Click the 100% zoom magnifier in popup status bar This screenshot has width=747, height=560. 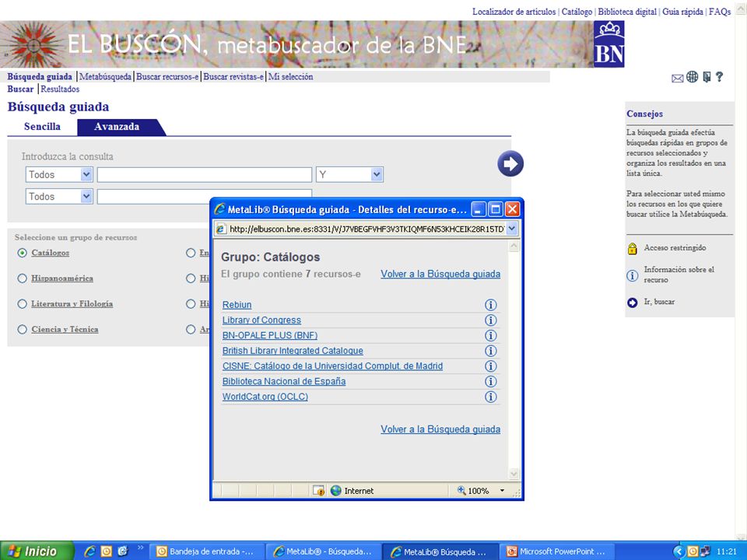[461, 490]
